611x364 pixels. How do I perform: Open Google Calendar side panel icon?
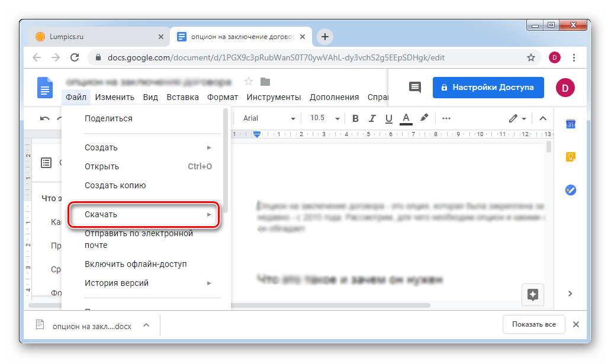(x=570, y=124)
